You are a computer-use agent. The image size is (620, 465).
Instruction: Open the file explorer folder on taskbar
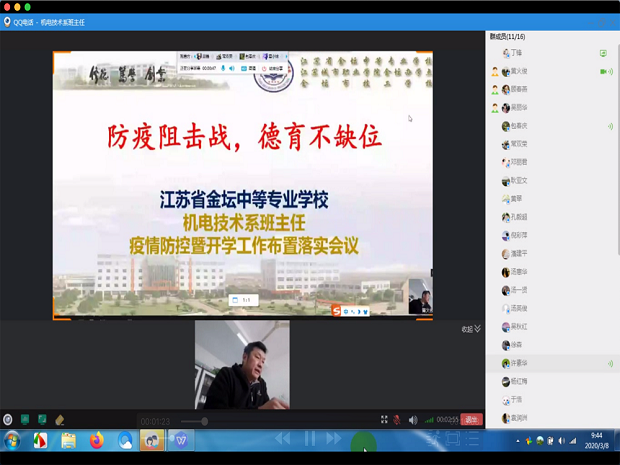click(68, 440)
